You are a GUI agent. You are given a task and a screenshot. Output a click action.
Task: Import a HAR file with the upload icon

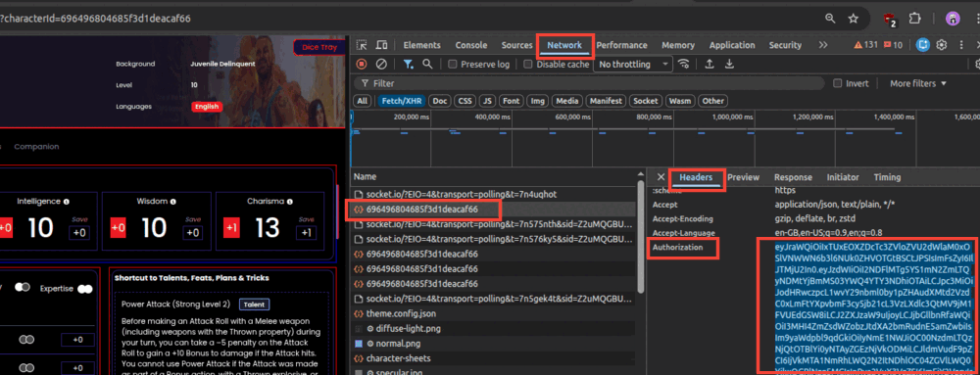710,64
